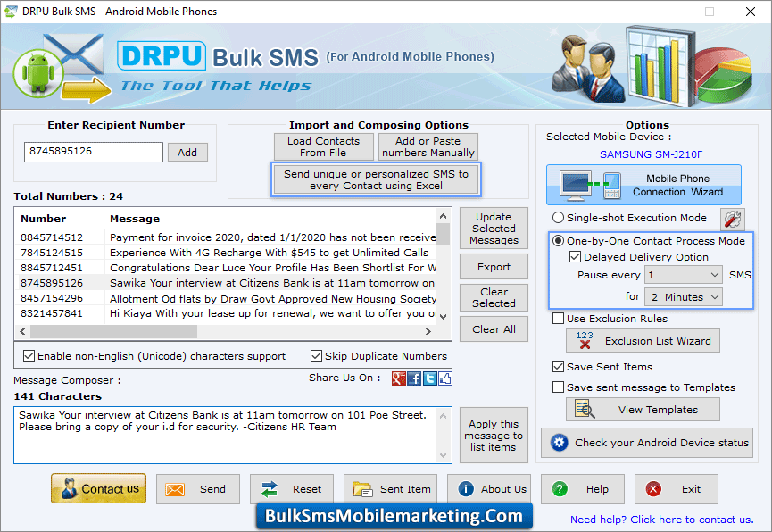Click Send unique or personalized SMS using Excel
This screenshot has width=772, height=532.
coord(376,179)
